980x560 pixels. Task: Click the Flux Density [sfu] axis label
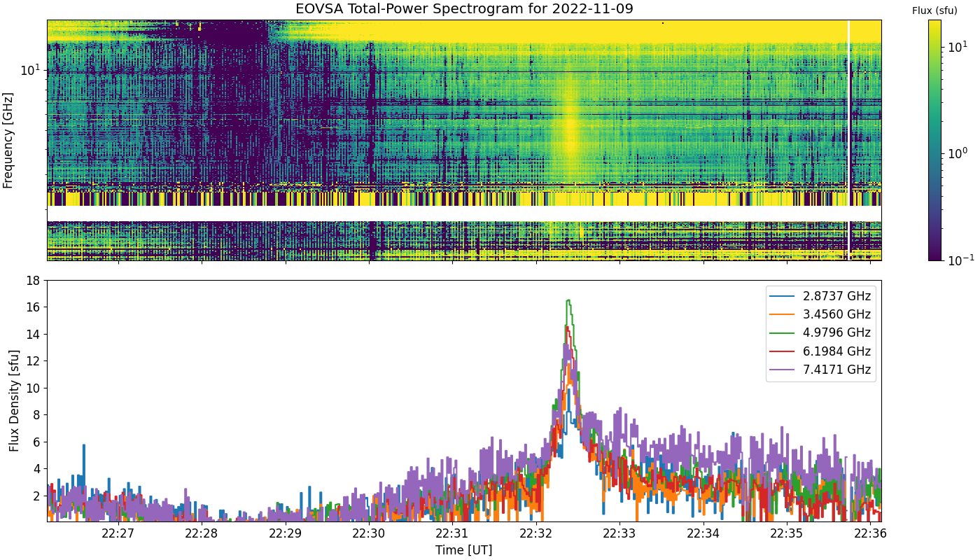click(x=13, y=400)
